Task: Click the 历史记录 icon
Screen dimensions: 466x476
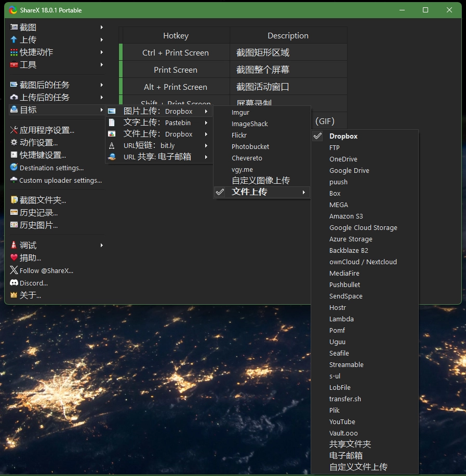Action: (14, 212)
